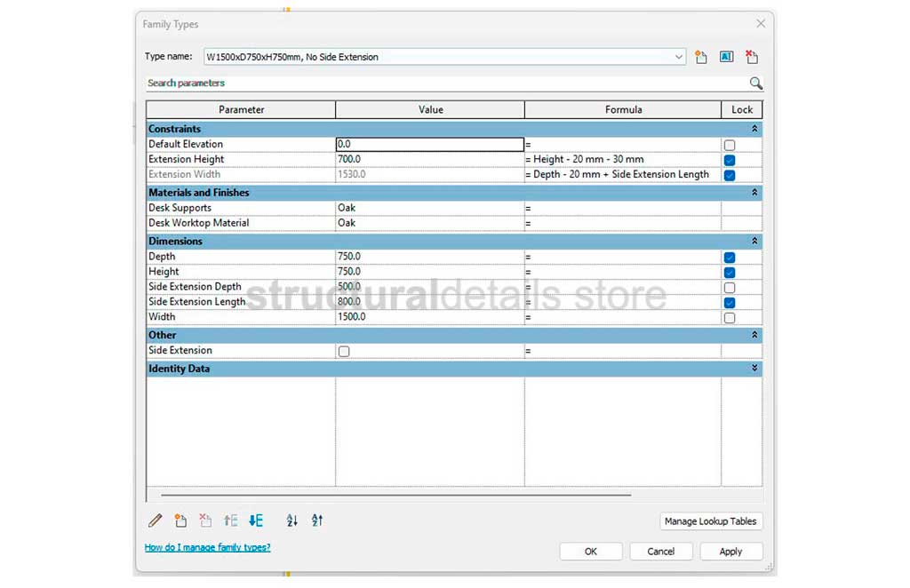Click the horizontal scrollbar below the table
910x588 pixels.
(x=395, y=495)
